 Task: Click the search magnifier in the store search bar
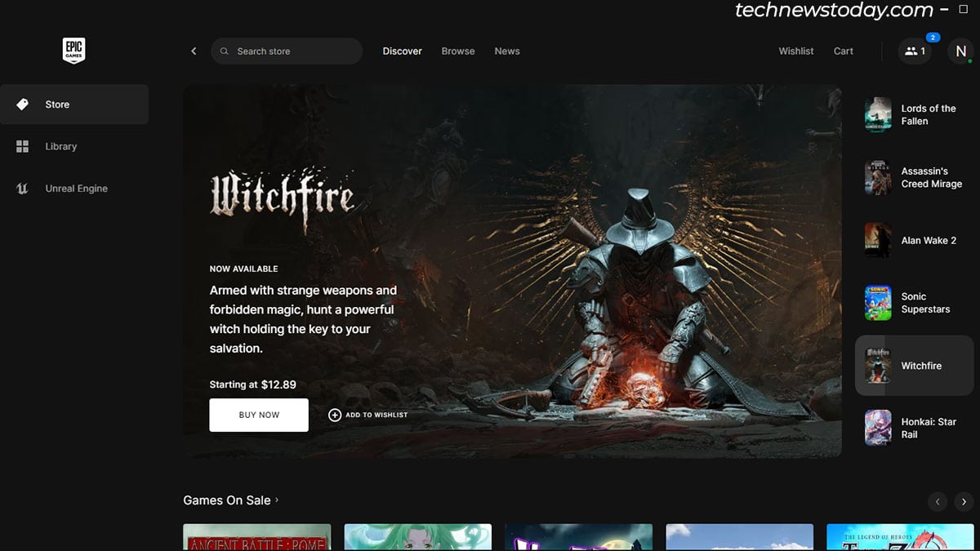click(x=224, y=51)
